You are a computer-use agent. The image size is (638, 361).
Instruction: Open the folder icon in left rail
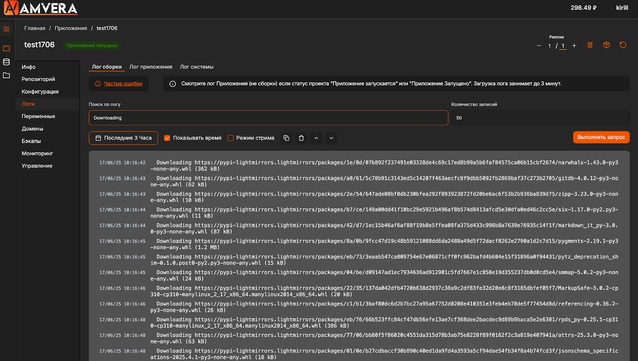point(6,75)
